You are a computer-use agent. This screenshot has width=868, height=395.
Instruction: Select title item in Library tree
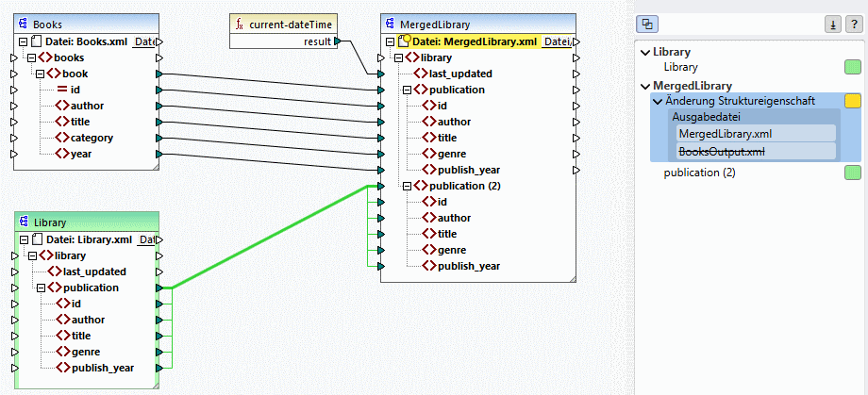[x=81, y=336]
